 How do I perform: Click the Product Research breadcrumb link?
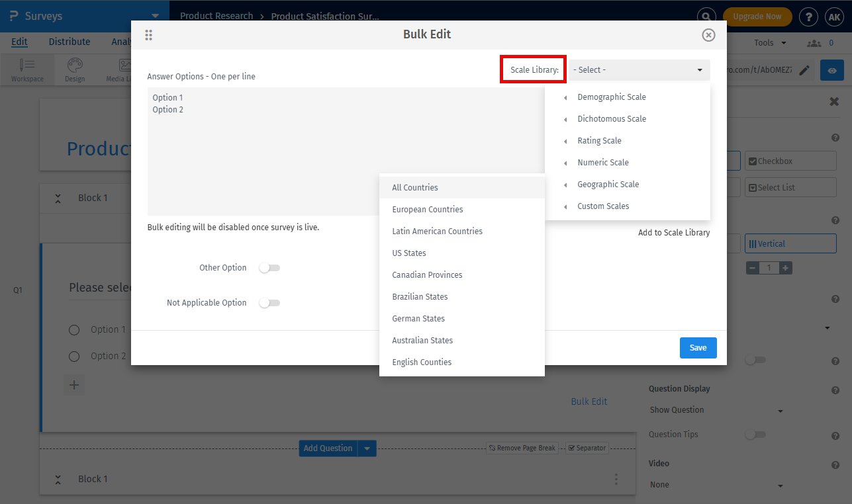(216, 16)
